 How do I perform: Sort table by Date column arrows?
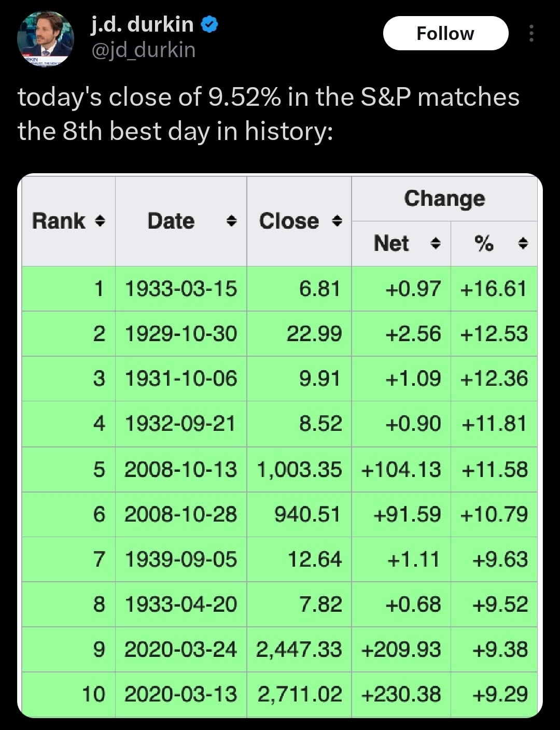click(x=232, y=221)
